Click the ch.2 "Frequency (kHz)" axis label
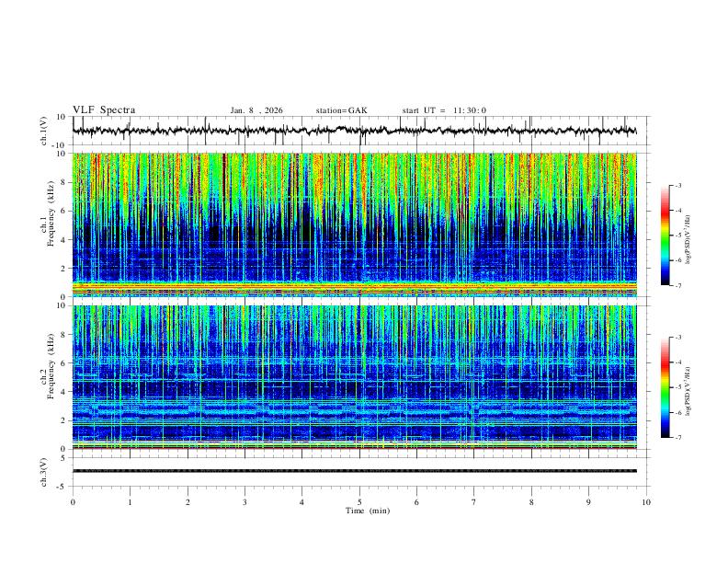The image size is (728, 563). tap(51, 365)
